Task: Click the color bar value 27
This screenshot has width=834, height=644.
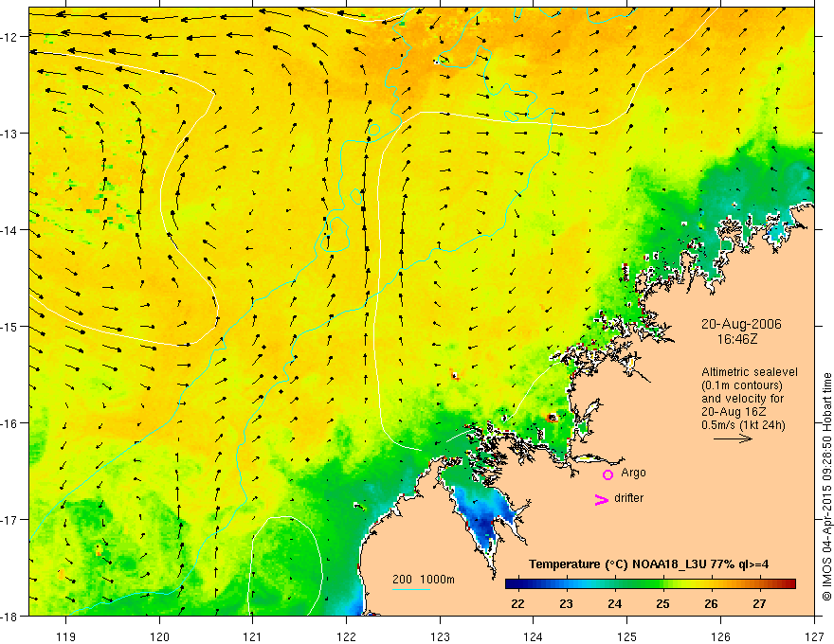Action: (x=759, y=603)
